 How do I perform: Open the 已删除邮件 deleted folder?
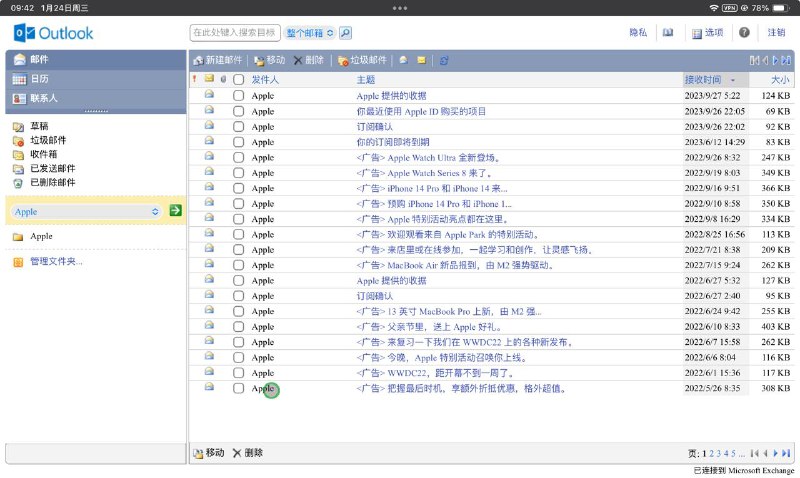(53, 182)
